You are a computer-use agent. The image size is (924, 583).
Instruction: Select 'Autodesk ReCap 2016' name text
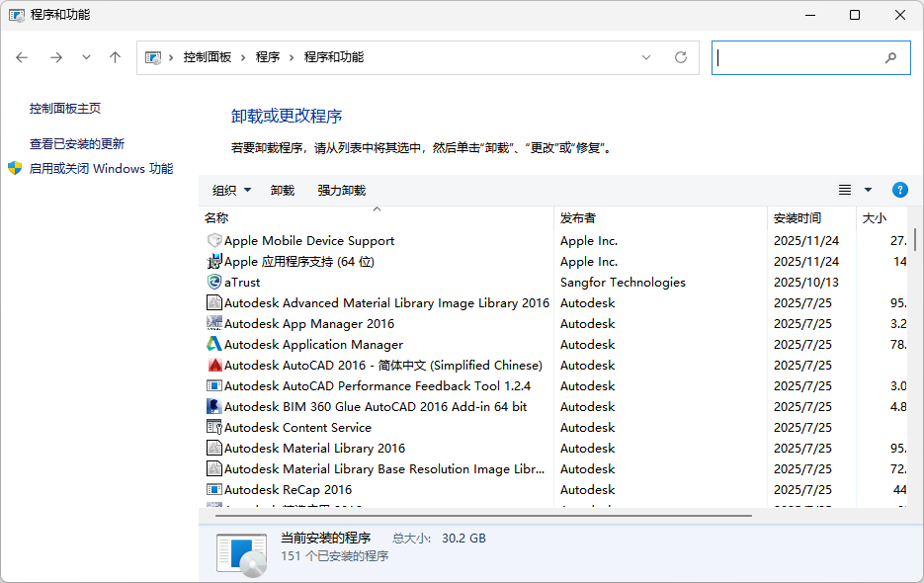(x=289, y=490)
